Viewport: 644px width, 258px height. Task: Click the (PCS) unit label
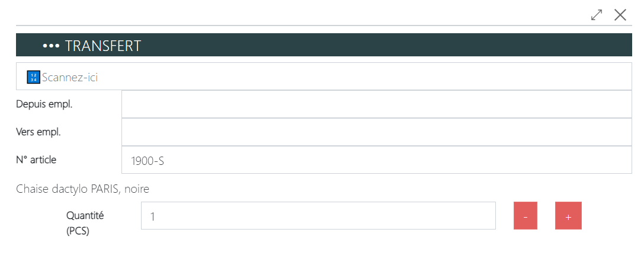(x=78, y=231)
